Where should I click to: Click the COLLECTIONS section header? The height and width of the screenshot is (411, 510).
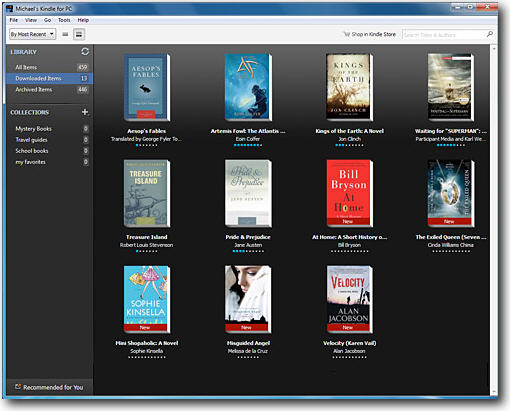tap(29, 112)
